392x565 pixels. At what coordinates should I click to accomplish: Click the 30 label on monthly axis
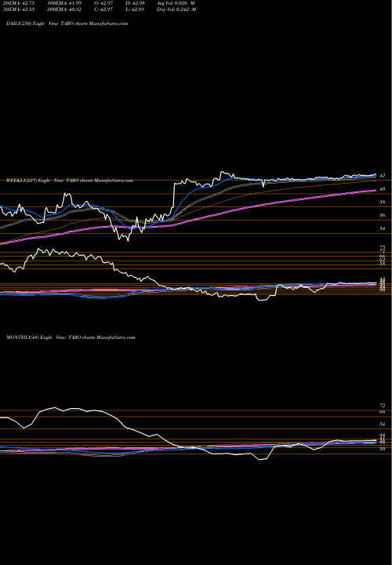click(x=383, y=449)
